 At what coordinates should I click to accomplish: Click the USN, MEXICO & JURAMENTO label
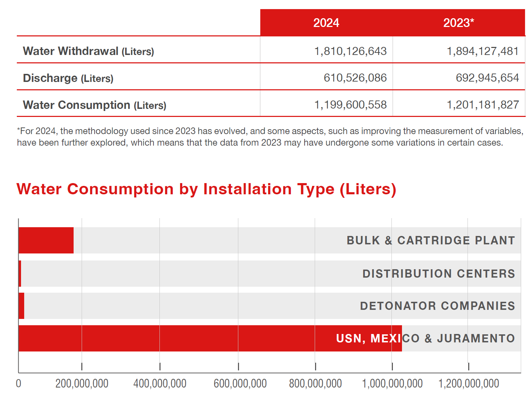[x=425, y=339]
